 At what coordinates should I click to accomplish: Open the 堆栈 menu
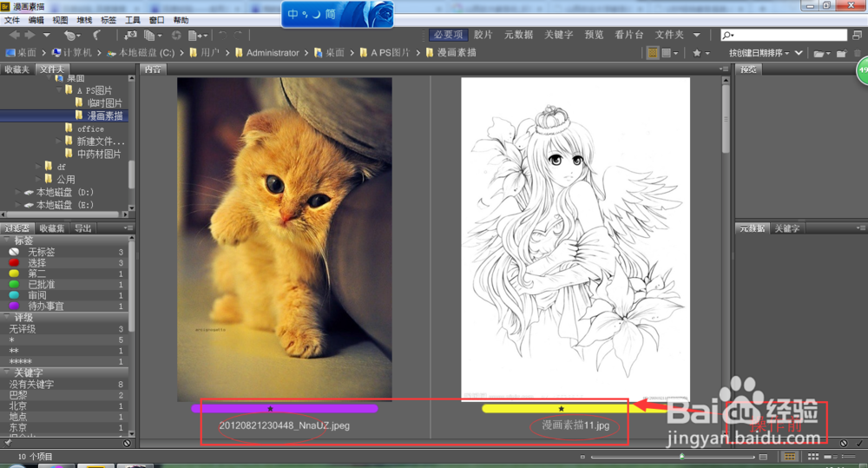(x=84, y=20)
